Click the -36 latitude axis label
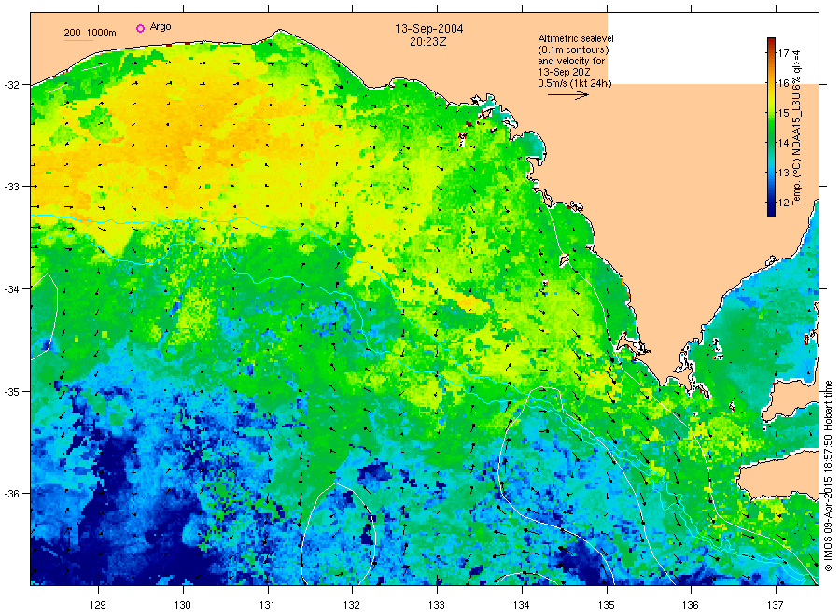Screen dimensions: 840x616 pos(11,494)
